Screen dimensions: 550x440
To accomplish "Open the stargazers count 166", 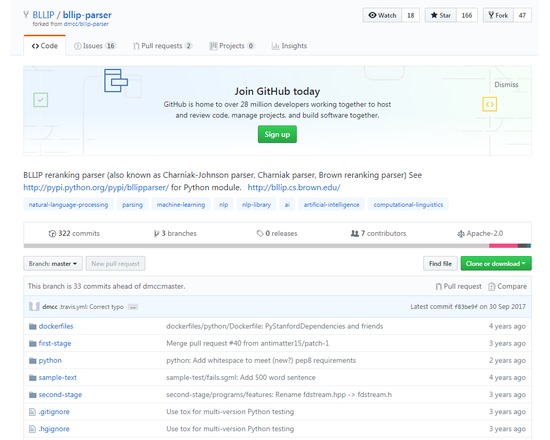I will [x=467, y=15].
